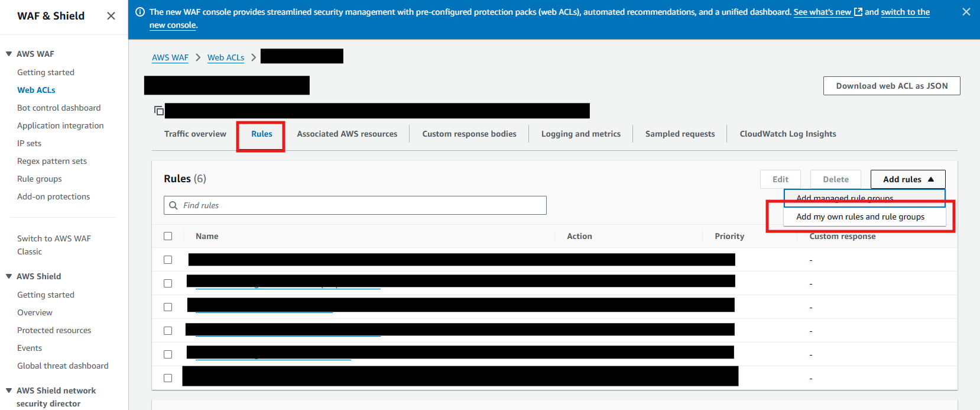This screenshot has width=980, height=410.
Task: Open Regex pattern sets in sidebar
Action: coord(52,161)
